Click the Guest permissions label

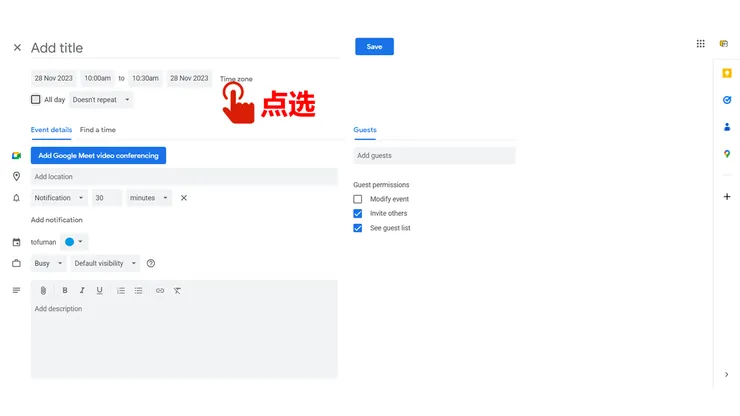[381, 185]
